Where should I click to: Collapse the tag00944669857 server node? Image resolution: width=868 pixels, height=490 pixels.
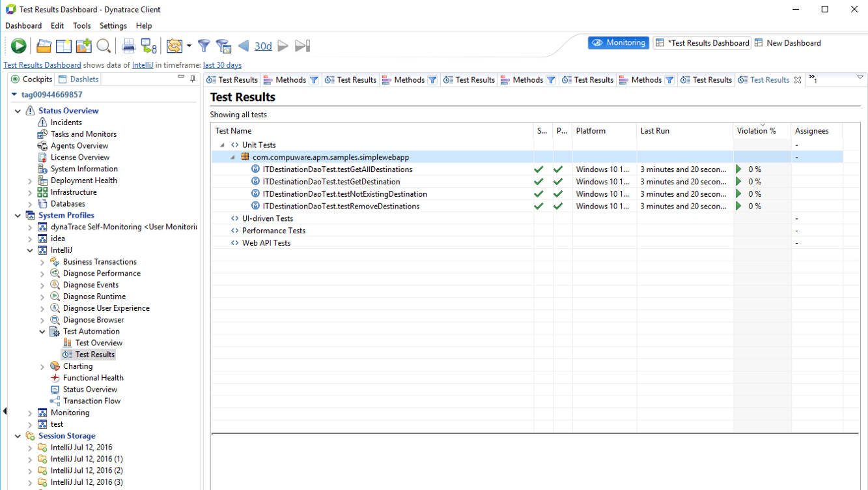pyautogui.click(x=14, y=94)
